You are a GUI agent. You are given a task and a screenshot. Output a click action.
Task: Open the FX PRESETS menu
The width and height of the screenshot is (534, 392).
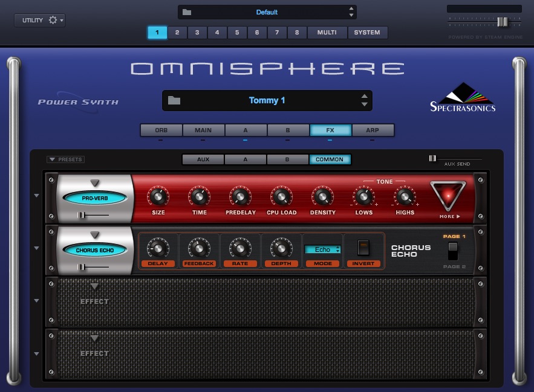(x=66, y=159)
